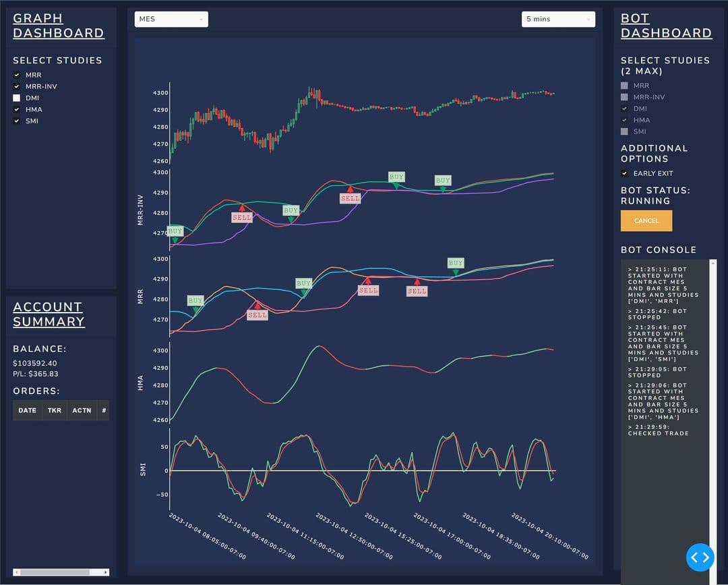Click the rightmost BUY marker on the MRR-INV chart
The width and height of the screenshot is (728, 585).
pyautogui.click(x=442, y=180)
